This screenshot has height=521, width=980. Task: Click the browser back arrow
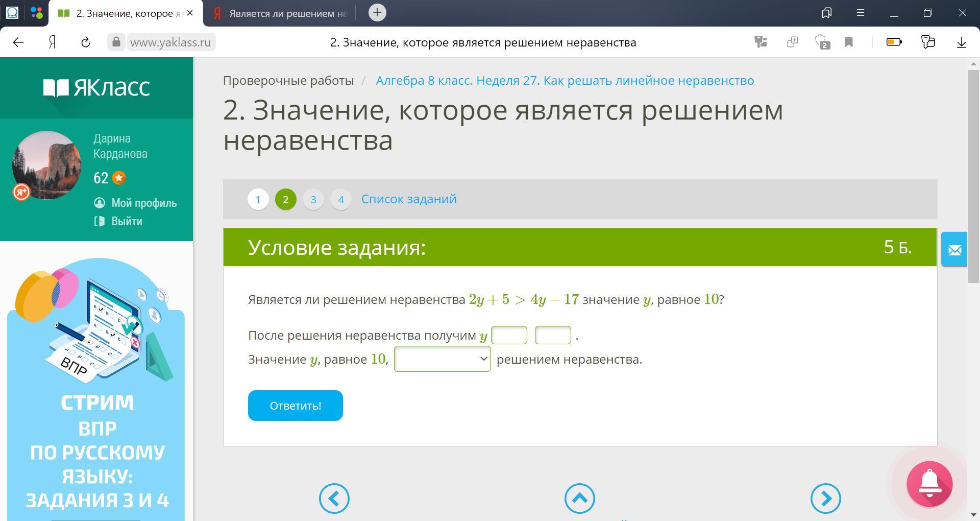(x=18, y=42)
